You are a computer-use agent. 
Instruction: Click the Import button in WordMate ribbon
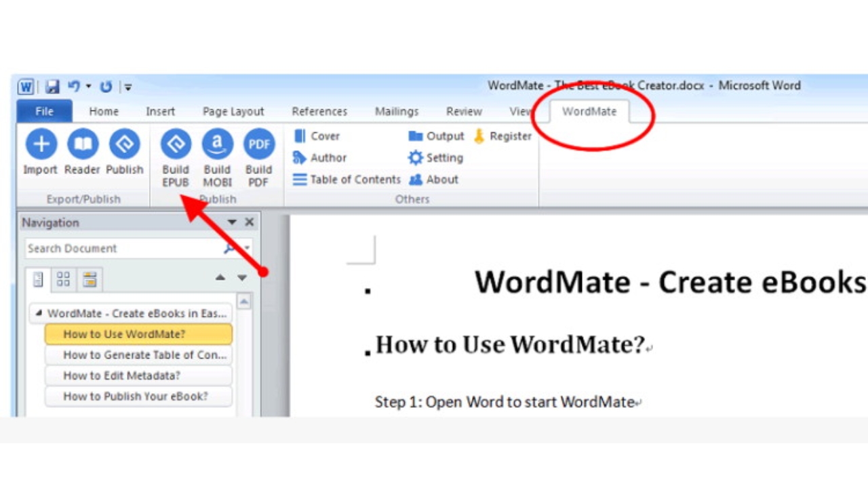41,152
